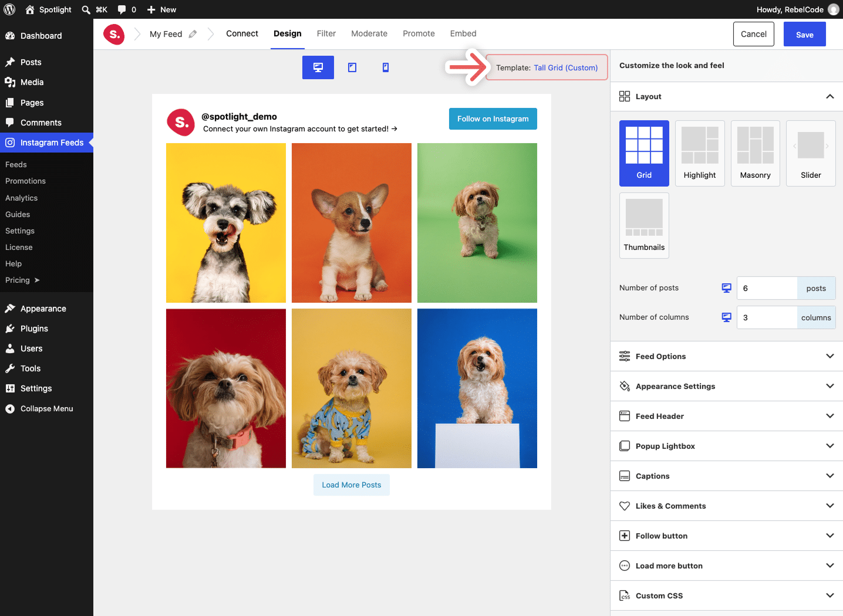Click the Follow button plus-square icon
This screenshot has height=616, width=843.
tap(625, 536)
